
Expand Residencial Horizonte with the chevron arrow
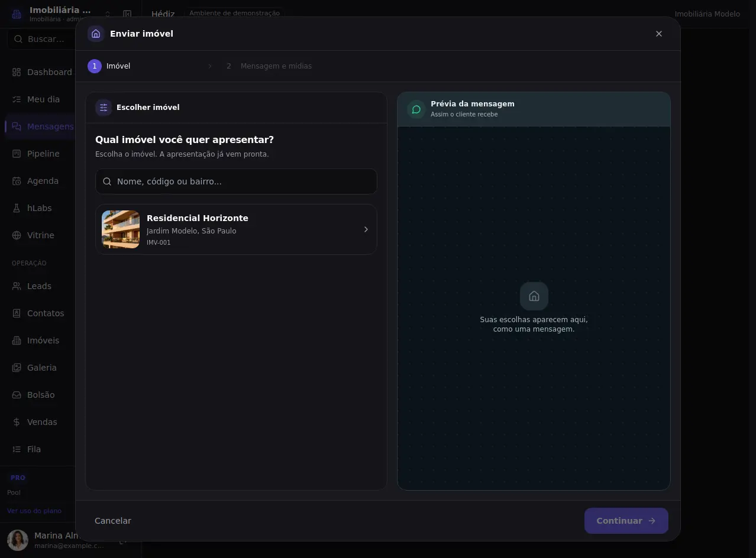click(366, 229)
